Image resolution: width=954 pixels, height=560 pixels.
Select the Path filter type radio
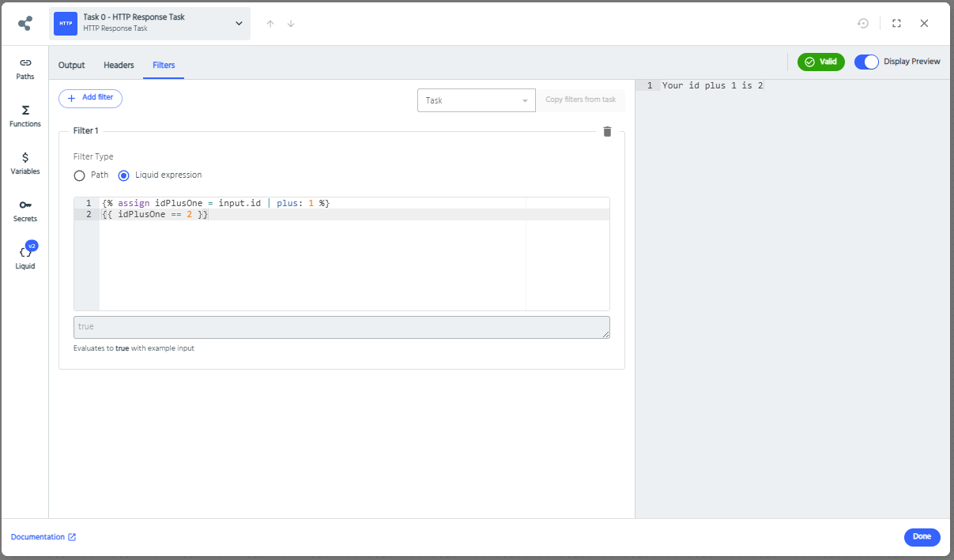coord(79,175)
